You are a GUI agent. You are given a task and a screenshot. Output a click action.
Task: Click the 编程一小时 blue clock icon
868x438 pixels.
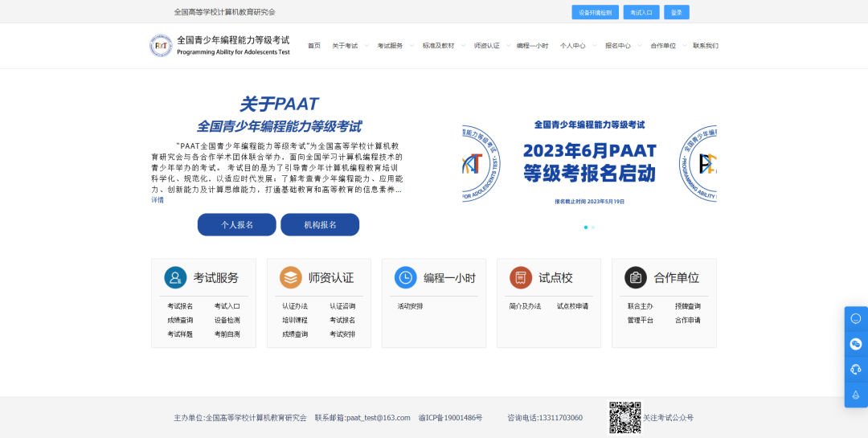[406, 277]
